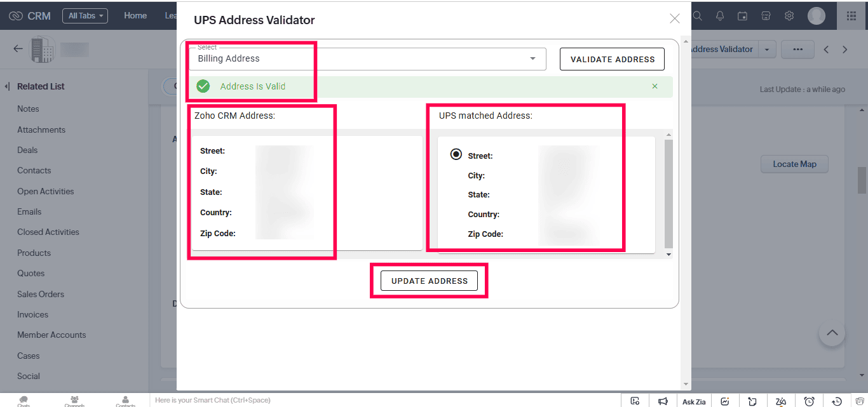Click the page vertical scrollbar thumb

[x=862, y=180]
